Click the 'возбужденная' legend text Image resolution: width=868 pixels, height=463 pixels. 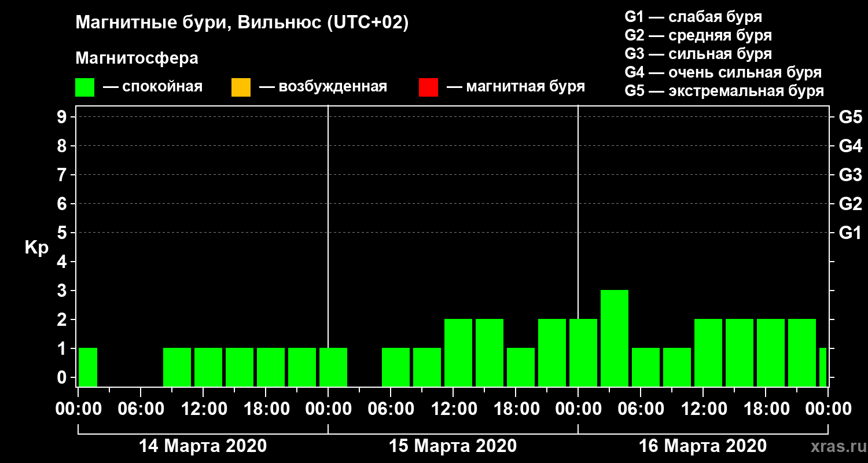(x=333, y=87)
